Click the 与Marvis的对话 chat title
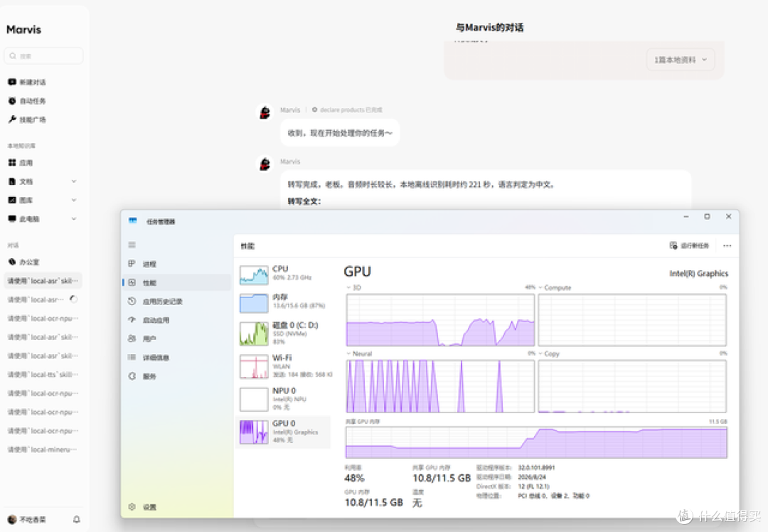 tap(489, 28)
